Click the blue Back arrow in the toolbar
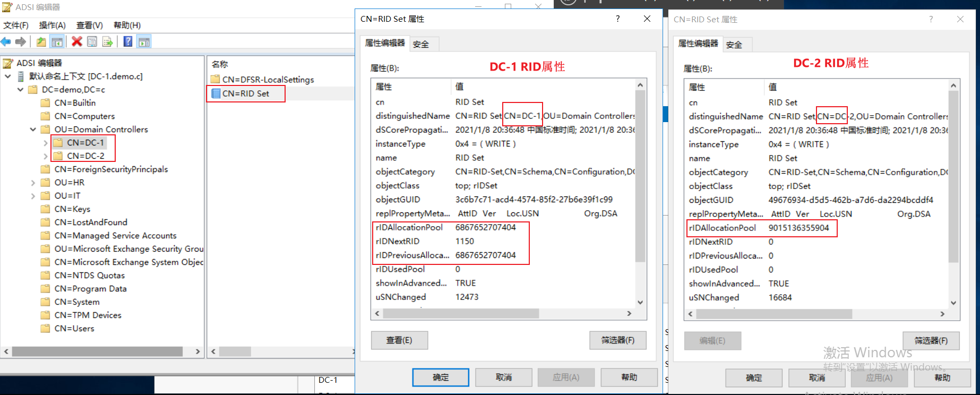980x395 pixels. click(x=6, y=41)
